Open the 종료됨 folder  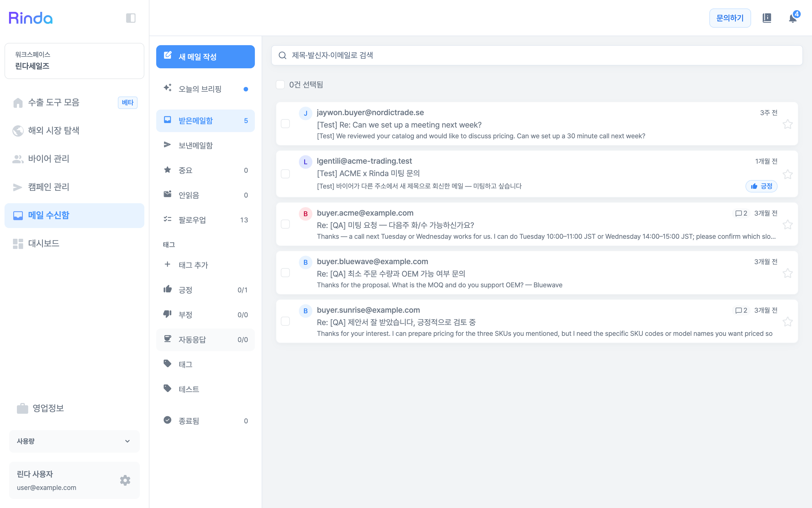[205, 421]
